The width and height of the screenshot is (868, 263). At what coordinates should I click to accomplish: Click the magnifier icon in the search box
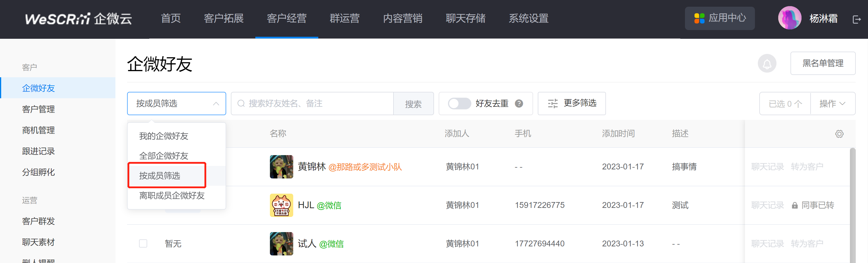241,104
